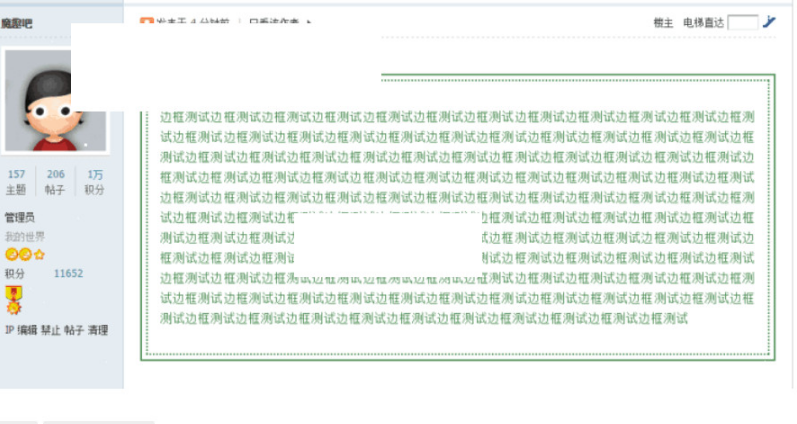The height and width of the screenshot is (424, 797).
Task: Click 编辑 to edit the user
Action: [27, 330]
